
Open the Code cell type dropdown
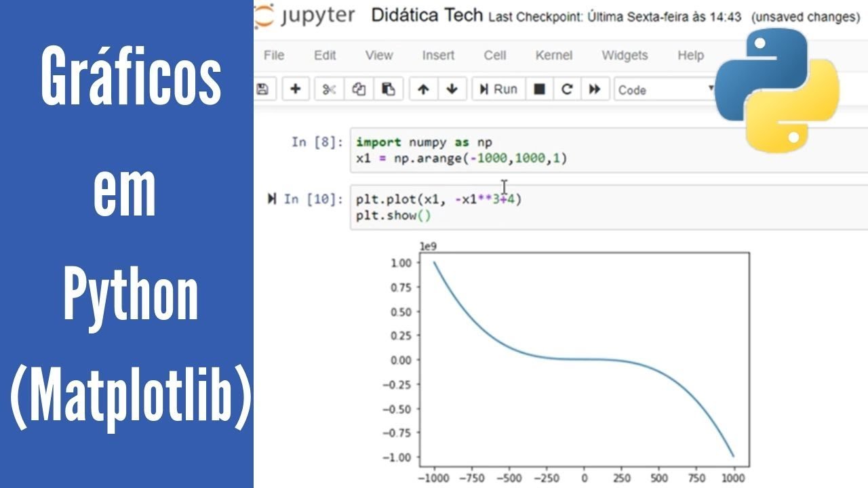[667, 89]
